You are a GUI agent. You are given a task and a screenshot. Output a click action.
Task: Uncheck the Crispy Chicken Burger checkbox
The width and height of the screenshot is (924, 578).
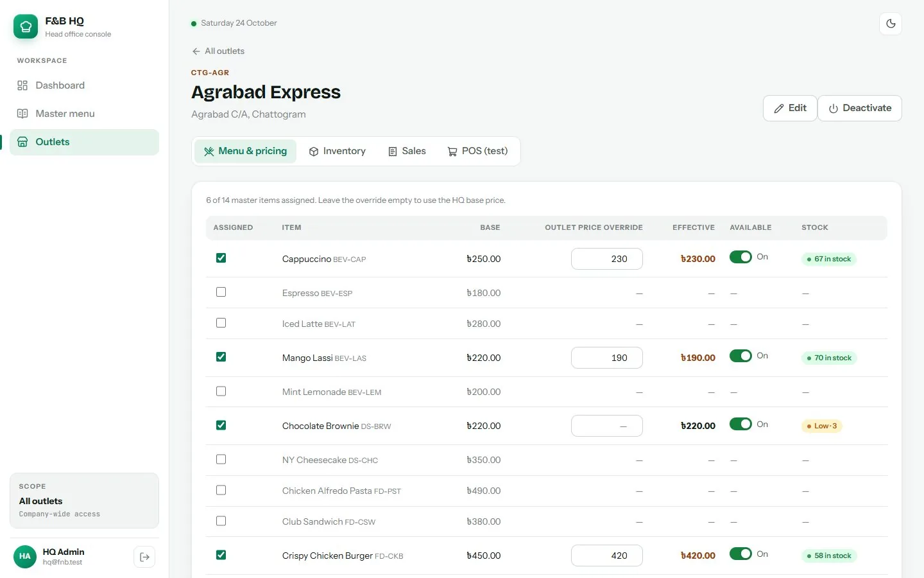click(221, 555)
